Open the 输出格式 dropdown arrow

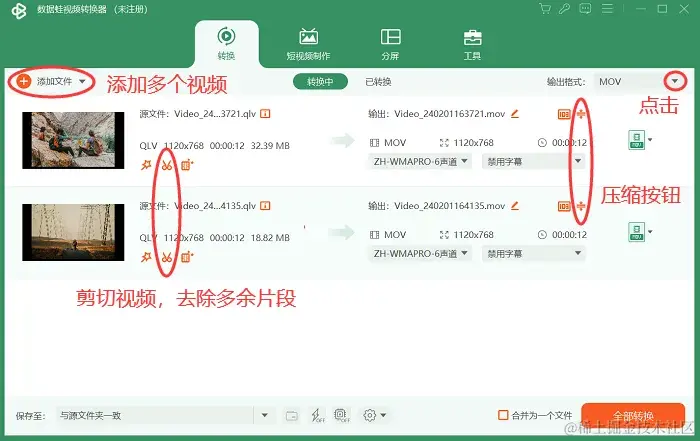pos(675,81)
